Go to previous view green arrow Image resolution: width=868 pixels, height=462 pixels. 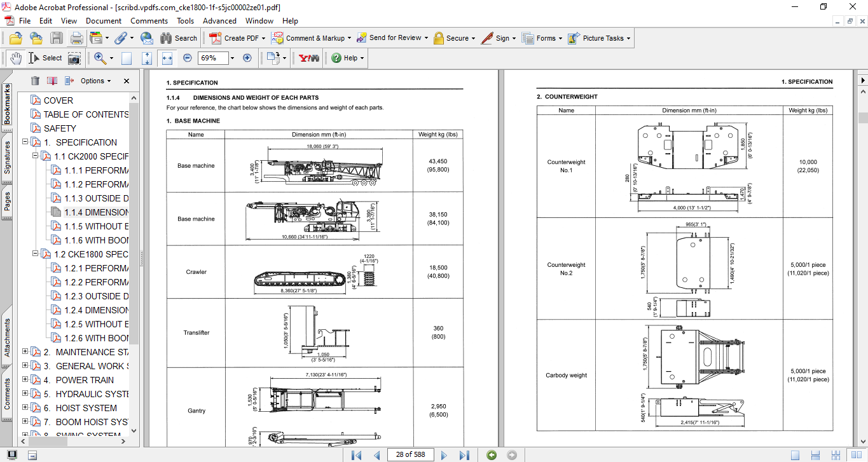pyautogui.click(x=491, y=455)
